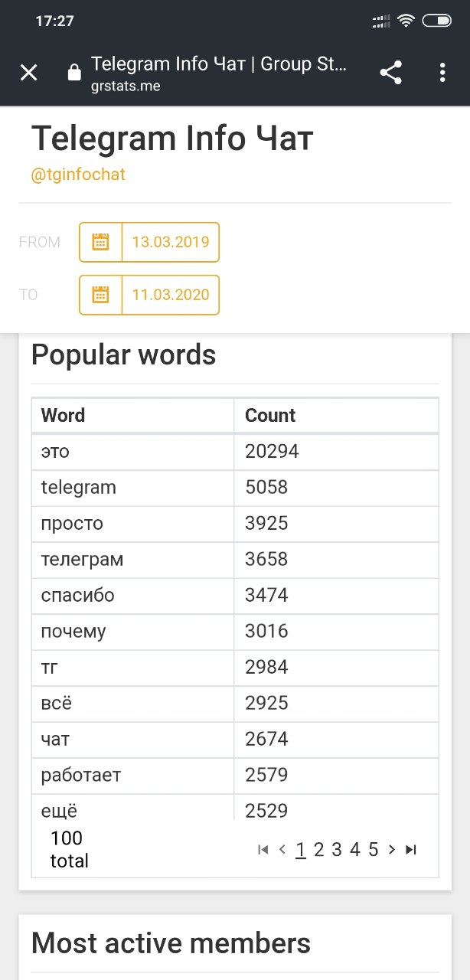Go to next page of words table
The height and width of the screenshot is (980, 470).
click(x=392, y=849)
